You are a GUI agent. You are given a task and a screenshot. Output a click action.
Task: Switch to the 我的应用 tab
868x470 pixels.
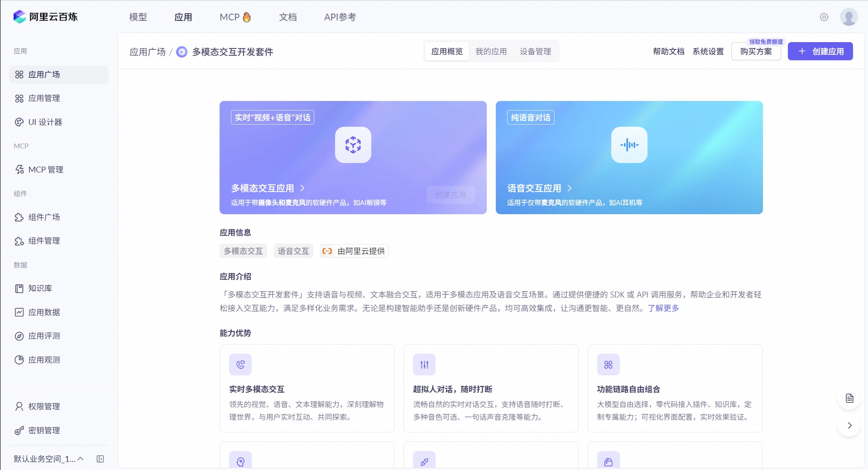click(x=491, y=51)
